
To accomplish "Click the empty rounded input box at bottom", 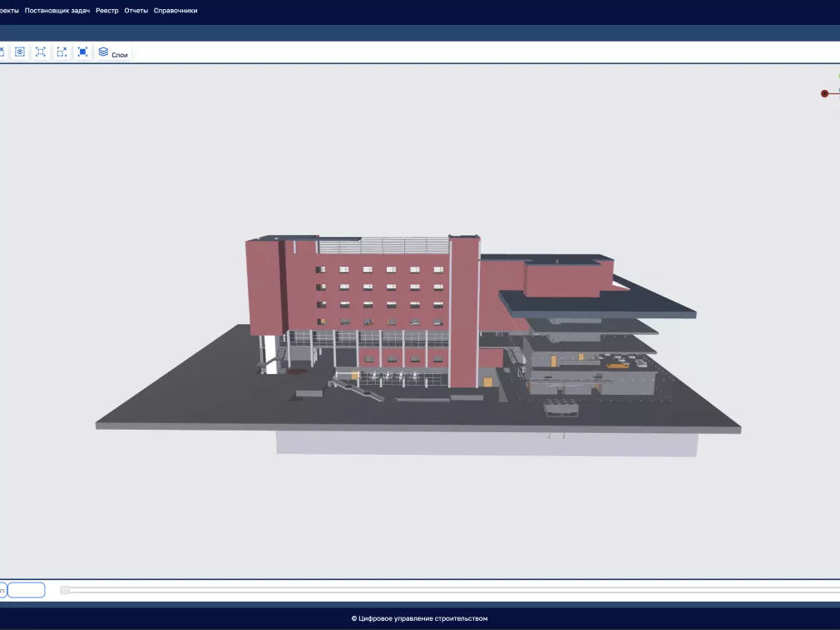I will click(x=27, y=590).
